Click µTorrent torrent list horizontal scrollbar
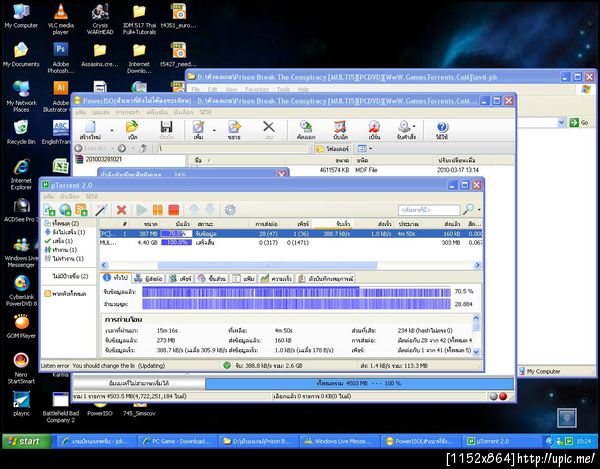Viewport: 600px width, 469px height. (267, 265)
